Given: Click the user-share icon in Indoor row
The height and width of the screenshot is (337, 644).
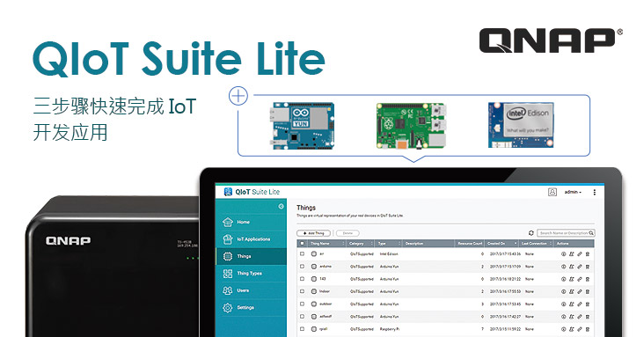Looking at the screenshot, I should click(x=571, y=291).
